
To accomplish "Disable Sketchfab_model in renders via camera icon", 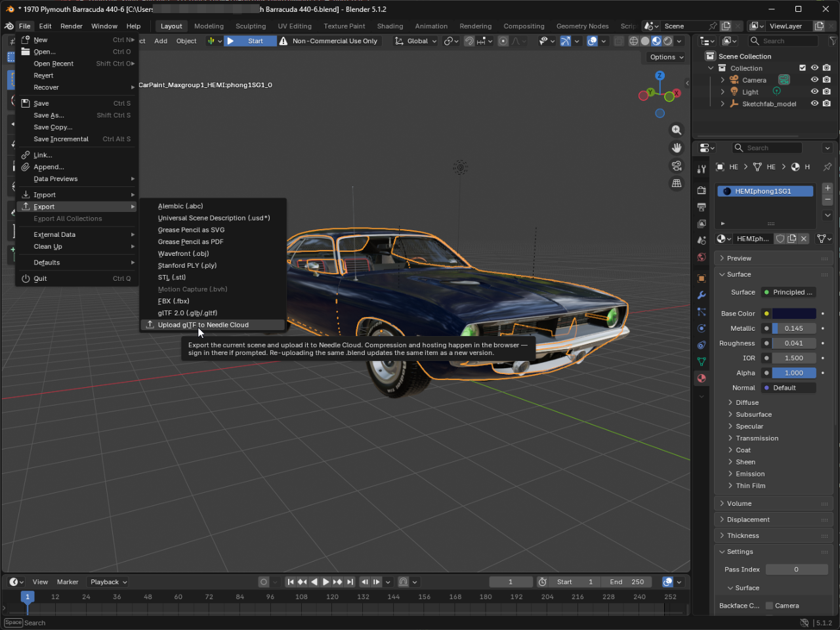I will [x=827, y=104].
